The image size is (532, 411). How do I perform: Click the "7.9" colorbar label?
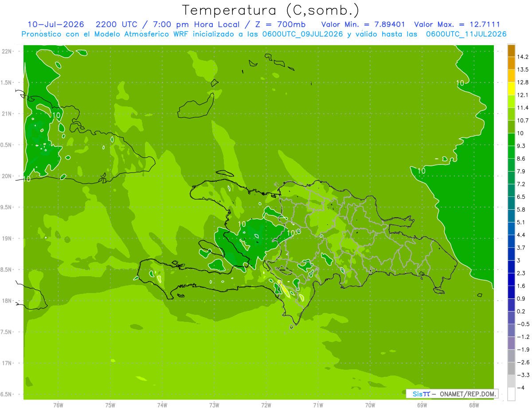point(521,171)
